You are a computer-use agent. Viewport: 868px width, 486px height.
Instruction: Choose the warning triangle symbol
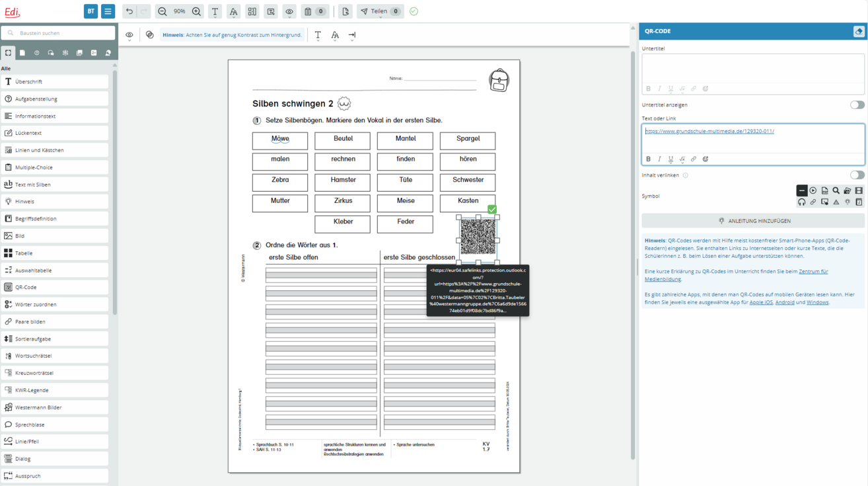[x=836, y=202]
